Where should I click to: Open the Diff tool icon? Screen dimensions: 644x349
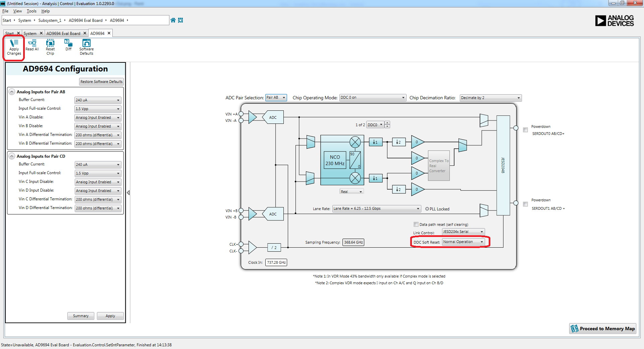(68, 45)
